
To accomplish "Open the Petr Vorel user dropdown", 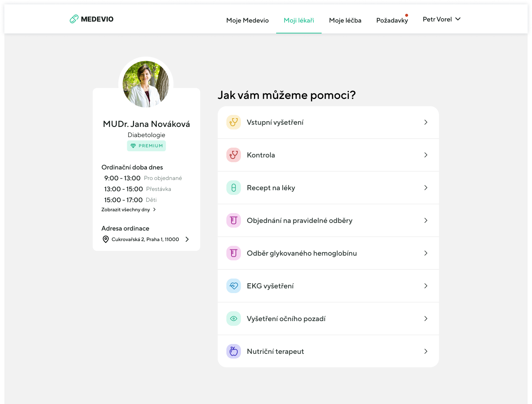I will point(442,19).
